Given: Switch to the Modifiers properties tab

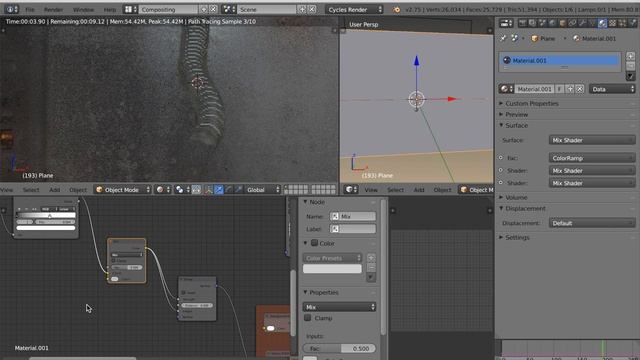Looking at the screenshot, I should click(582, 24).
